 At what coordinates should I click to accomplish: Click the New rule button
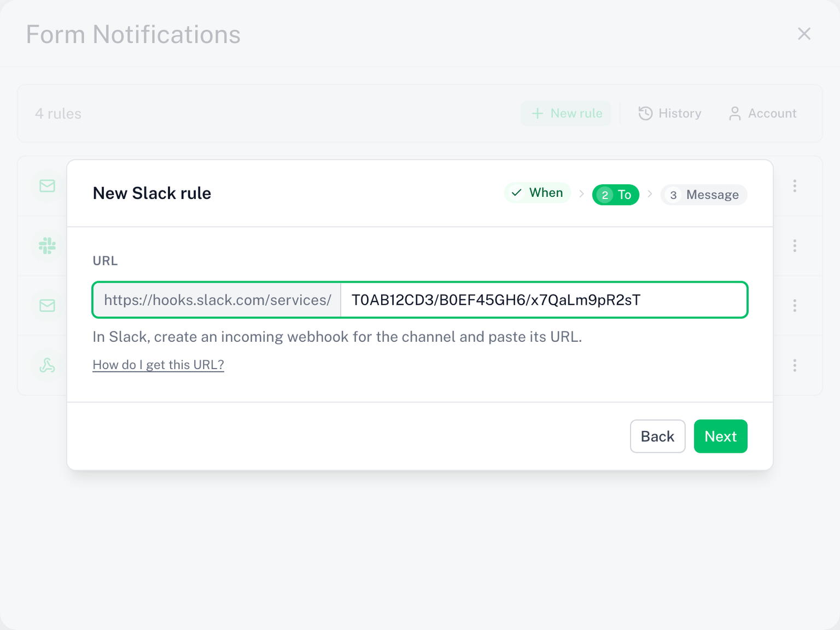(566, 113)
